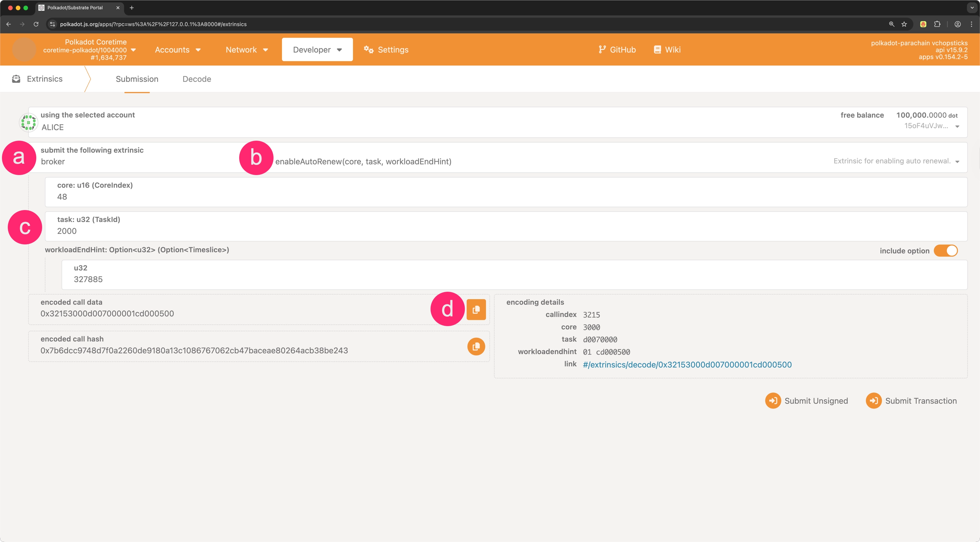The width and height of the screenshot is (980, 542).
Task: Go back in browser history
Action: 8,24
